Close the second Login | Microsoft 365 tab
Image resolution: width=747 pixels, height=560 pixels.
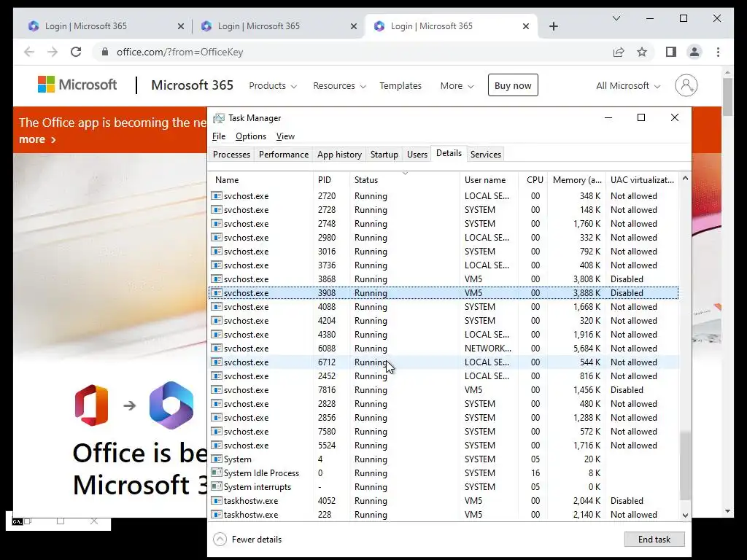tap(354, 26)
